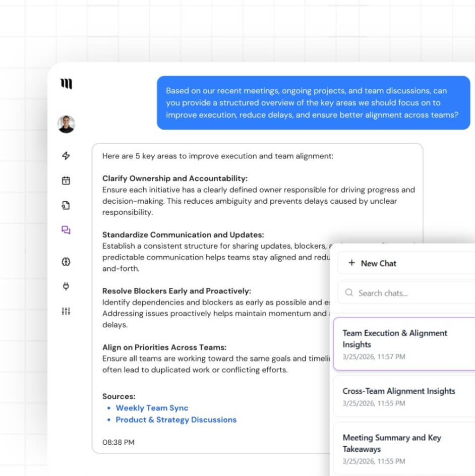Open the sliders settings icon
This screenshot has width=475, height=476.
tap(66, 311)
